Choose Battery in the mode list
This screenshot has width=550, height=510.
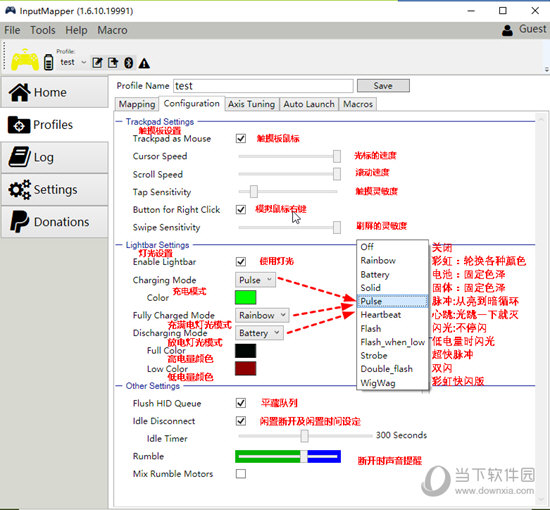tap(392, 274)
